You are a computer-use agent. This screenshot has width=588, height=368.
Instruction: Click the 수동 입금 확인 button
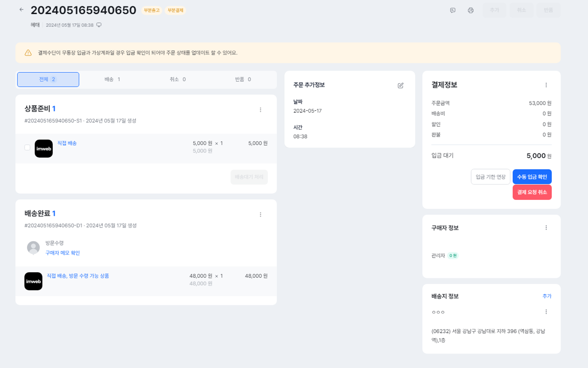pos(532,177)
